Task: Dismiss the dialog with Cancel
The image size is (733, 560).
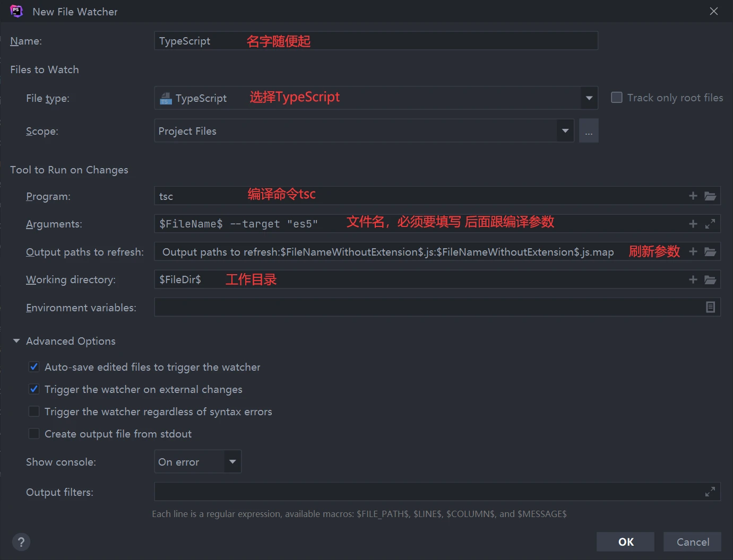Action: 692,541
